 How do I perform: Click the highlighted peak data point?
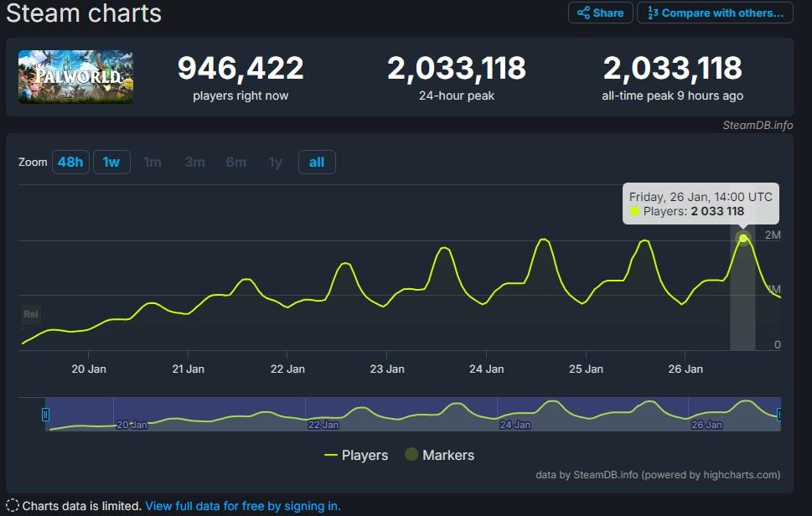(743, 238)
